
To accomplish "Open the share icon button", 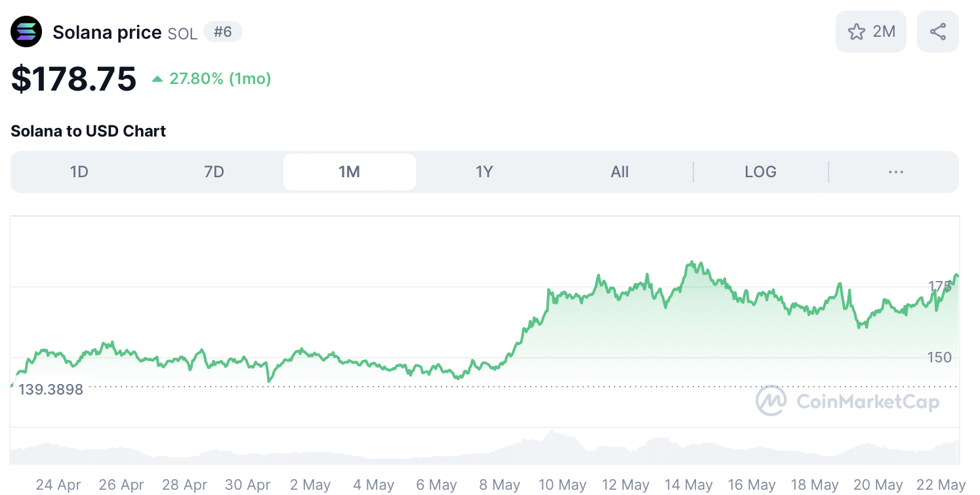I will click(938, 32).
